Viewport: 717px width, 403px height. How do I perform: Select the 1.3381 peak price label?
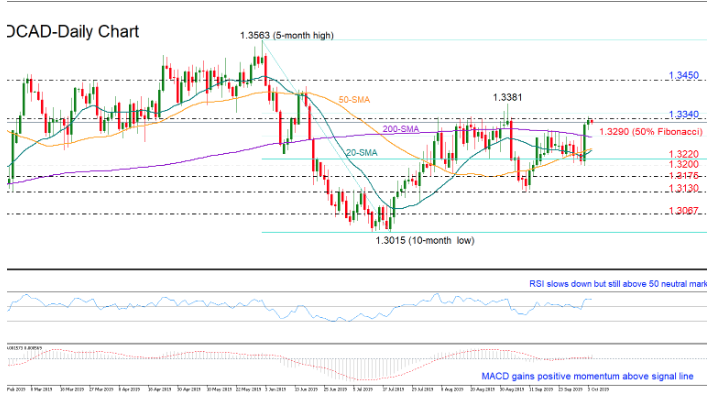coord(507,97)
